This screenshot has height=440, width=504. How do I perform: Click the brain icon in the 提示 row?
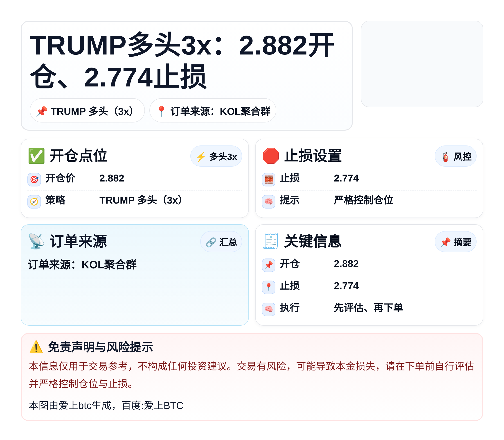pyautogui.click(x=269, y=202)
